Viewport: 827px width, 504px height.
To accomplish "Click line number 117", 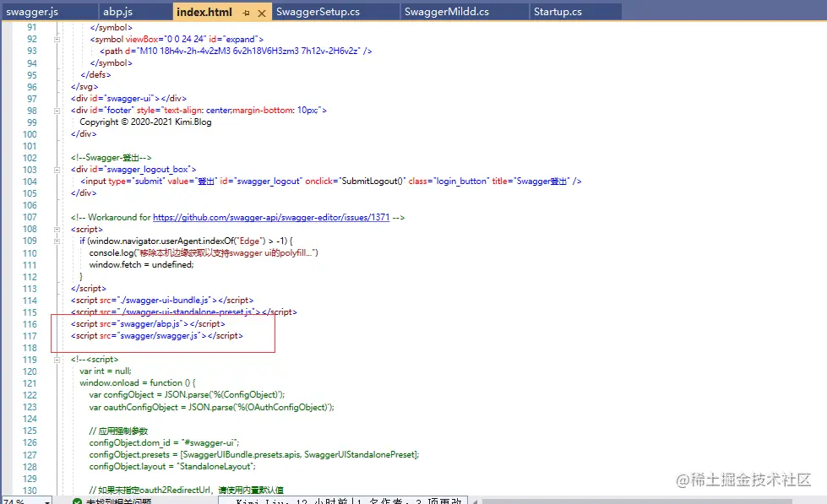I will tap(30, 336).
